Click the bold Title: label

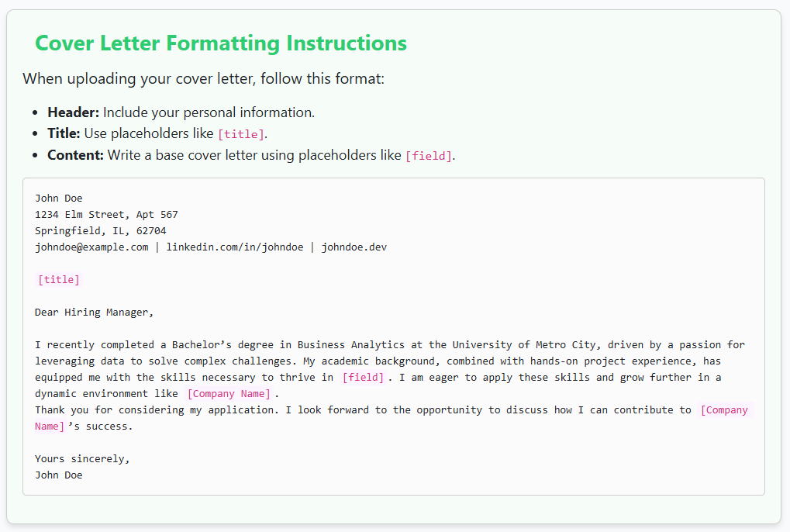(64, 133)
